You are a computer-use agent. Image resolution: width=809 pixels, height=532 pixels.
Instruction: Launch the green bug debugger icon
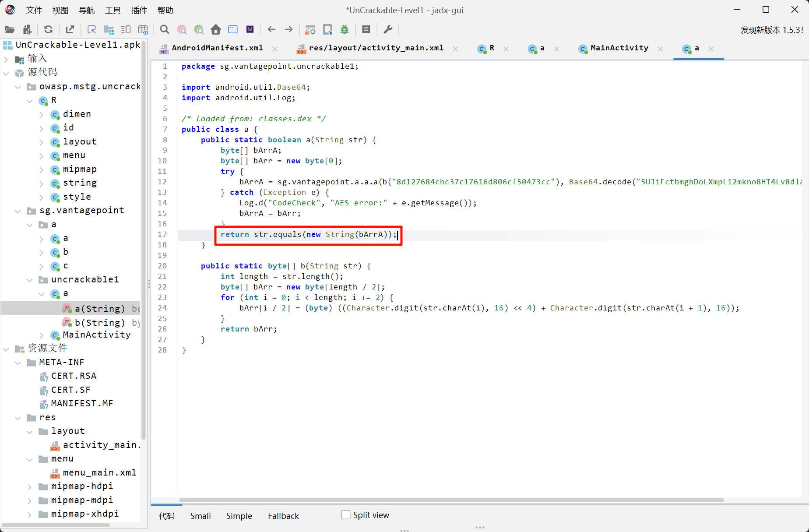(x=345, y=30)
